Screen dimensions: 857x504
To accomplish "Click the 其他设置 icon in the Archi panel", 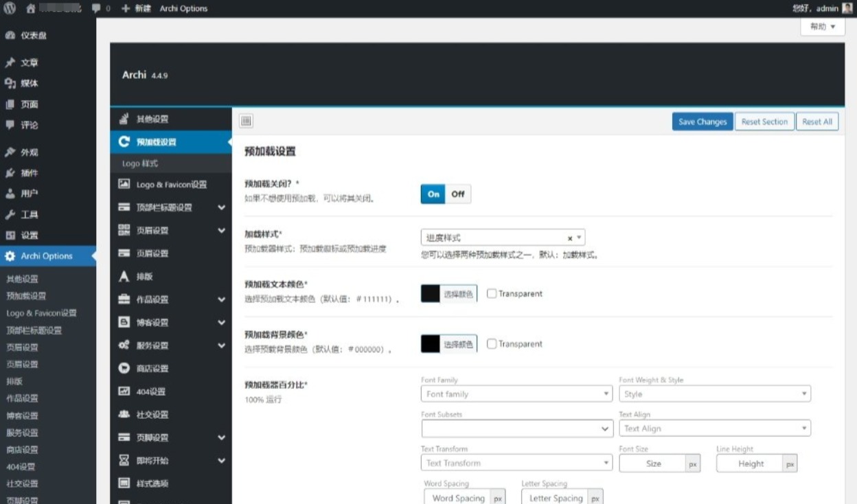I will coord(124,119).
